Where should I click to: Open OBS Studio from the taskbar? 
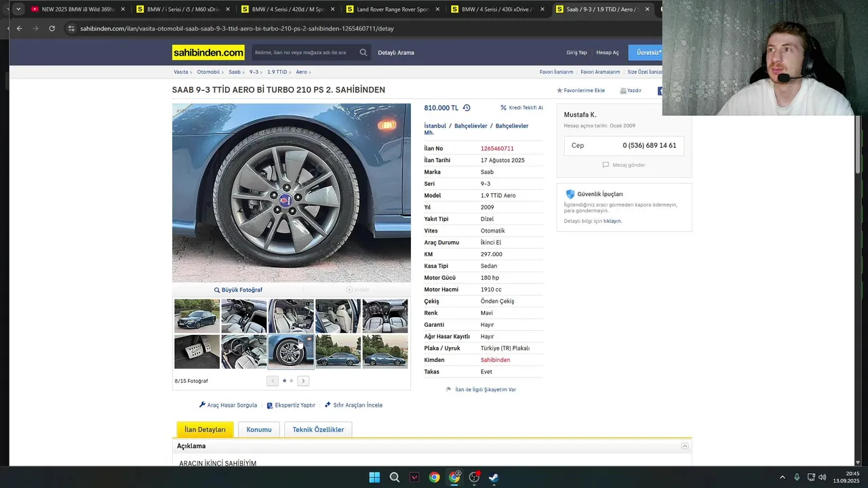coord(474,477)
